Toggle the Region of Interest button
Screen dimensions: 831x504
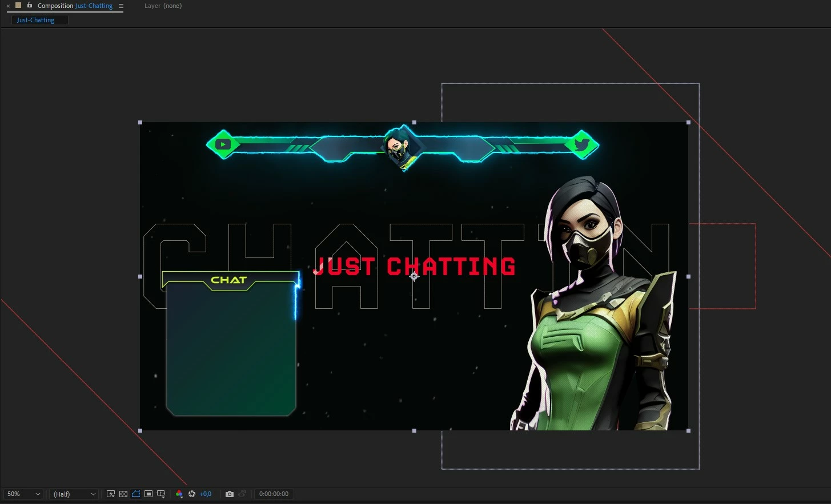[x=148, y=494]
